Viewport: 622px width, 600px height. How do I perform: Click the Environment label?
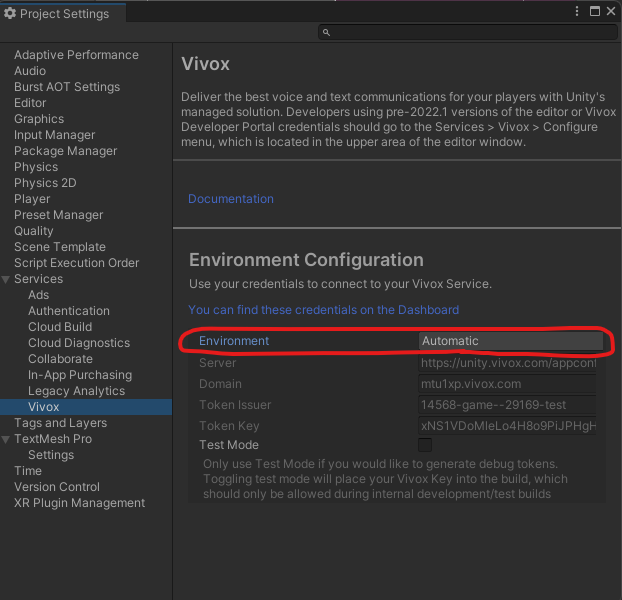coord(234,341)
